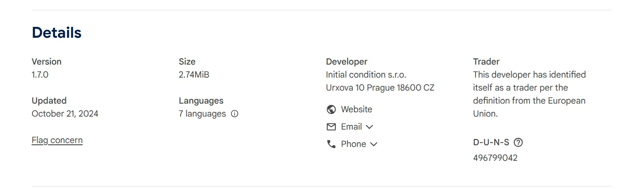Expand the Phone chevron arrow

374,144
